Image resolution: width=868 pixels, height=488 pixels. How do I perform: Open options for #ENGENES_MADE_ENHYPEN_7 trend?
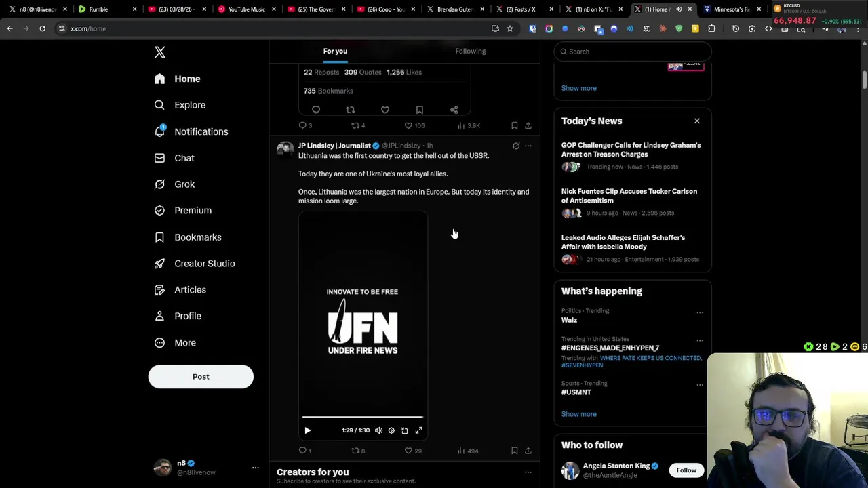700,340
